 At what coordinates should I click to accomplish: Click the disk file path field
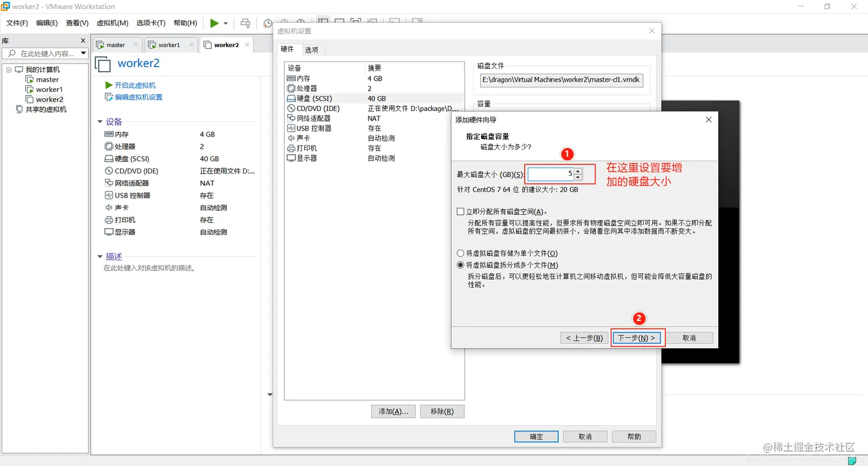click(x=561, y=80)
